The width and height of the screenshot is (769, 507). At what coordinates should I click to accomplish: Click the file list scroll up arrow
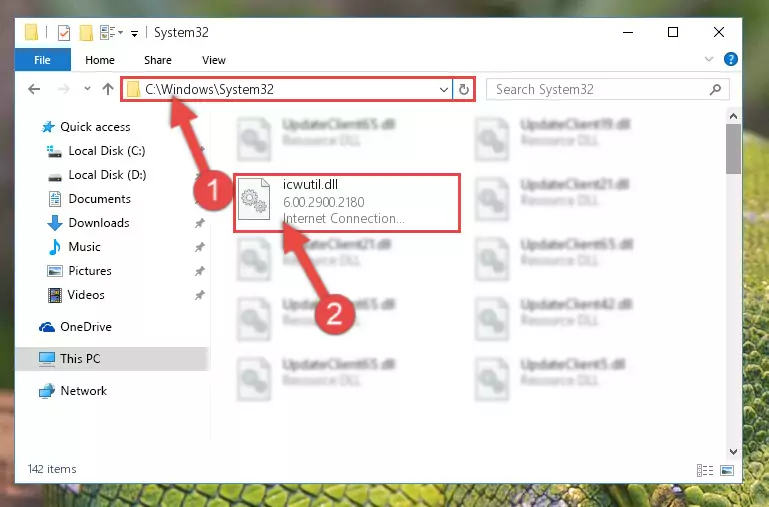tap(733, 116)
